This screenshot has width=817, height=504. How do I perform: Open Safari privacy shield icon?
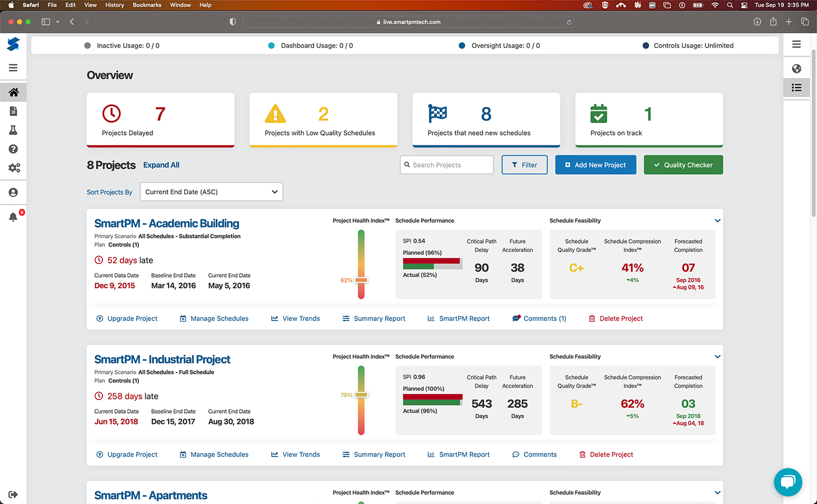pyautogui.click(x=233, y=22)
